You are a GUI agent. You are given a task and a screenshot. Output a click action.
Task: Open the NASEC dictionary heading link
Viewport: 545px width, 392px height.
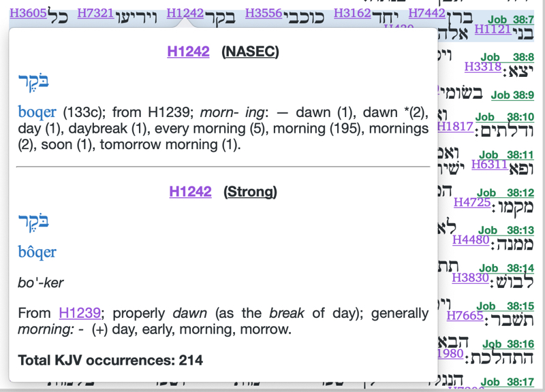(x=250, y=52)
